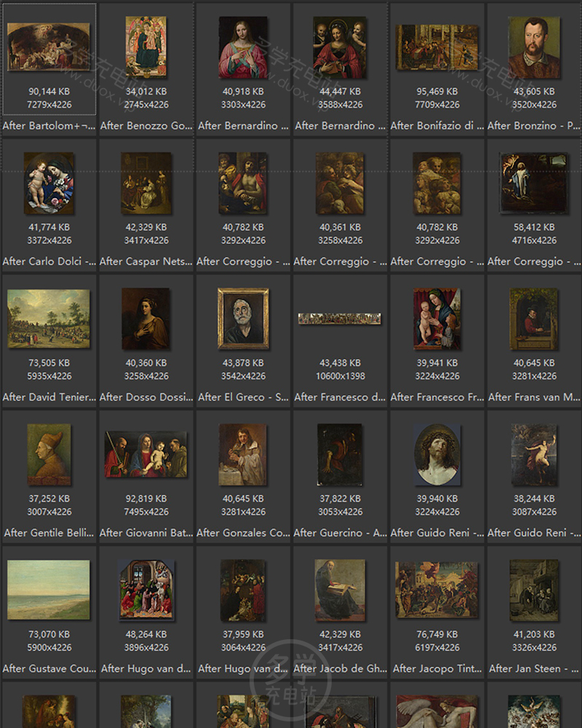Click the After El Greco framed portrait

243,318
